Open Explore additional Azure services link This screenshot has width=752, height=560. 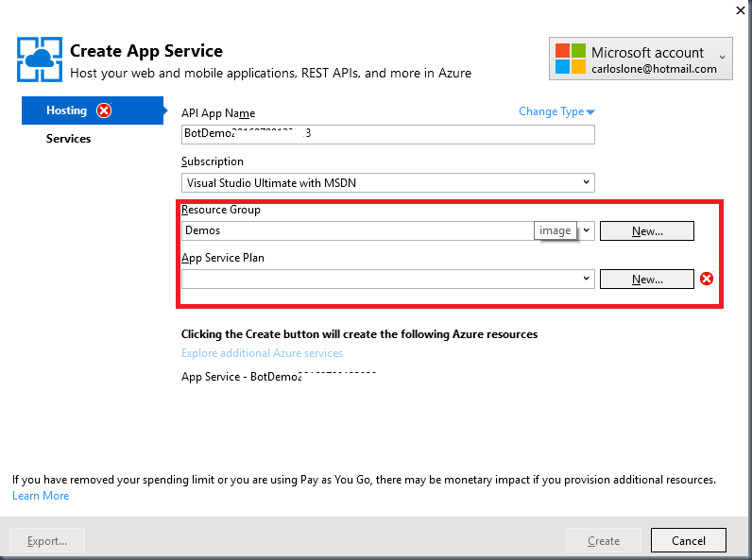pos(262,353)
